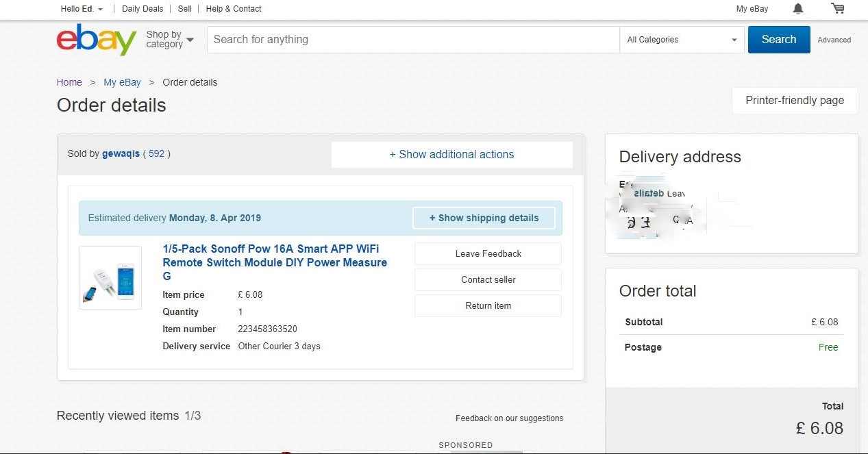The image size is (868, 454).
Task: Open Advanced search link
Action: pyautogui.click(x=834, y=40)
